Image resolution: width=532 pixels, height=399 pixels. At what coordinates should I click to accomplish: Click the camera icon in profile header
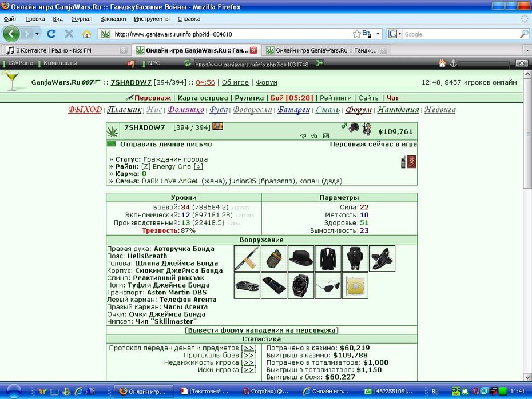point(354,127)
